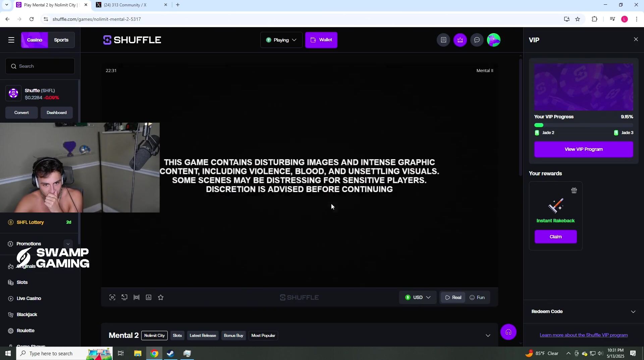Open Windows Start menu
This screenshot has height=360, width=644.
pyautogui.click(x=8, y=354)
